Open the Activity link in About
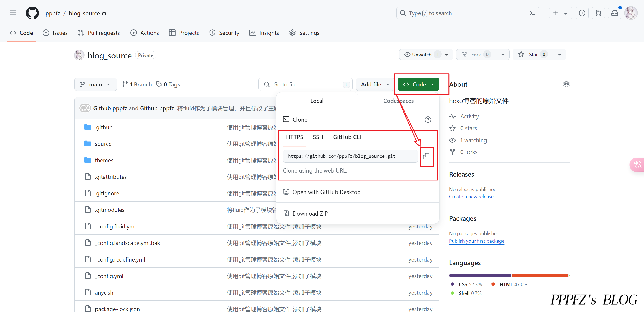 pyautogui.click(x=469, y=116)
